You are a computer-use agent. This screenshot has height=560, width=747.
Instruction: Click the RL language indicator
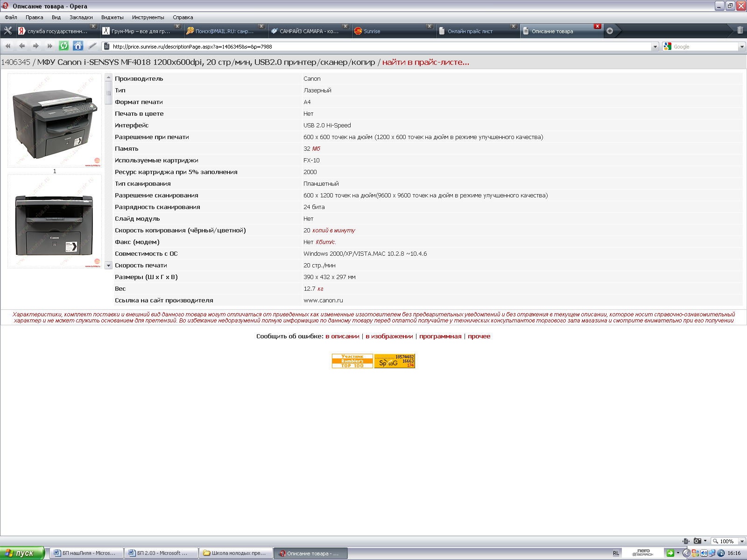tap(616, 553)
